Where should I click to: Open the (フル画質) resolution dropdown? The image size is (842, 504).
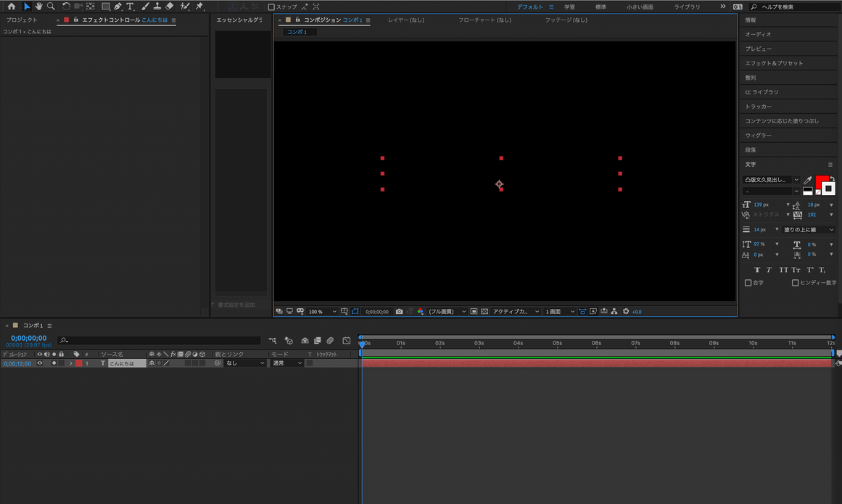[447, 311]
